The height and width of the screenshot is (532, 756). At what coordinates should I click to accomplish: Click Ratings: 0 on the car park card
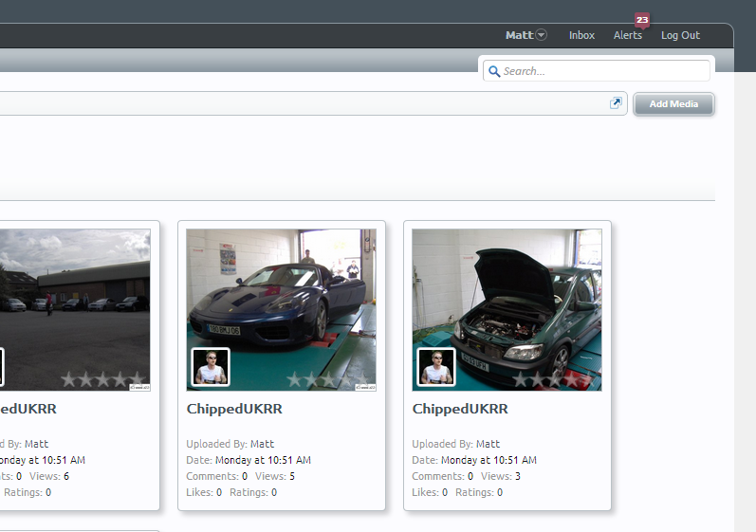pyautogui.click(x=28, y=492)
